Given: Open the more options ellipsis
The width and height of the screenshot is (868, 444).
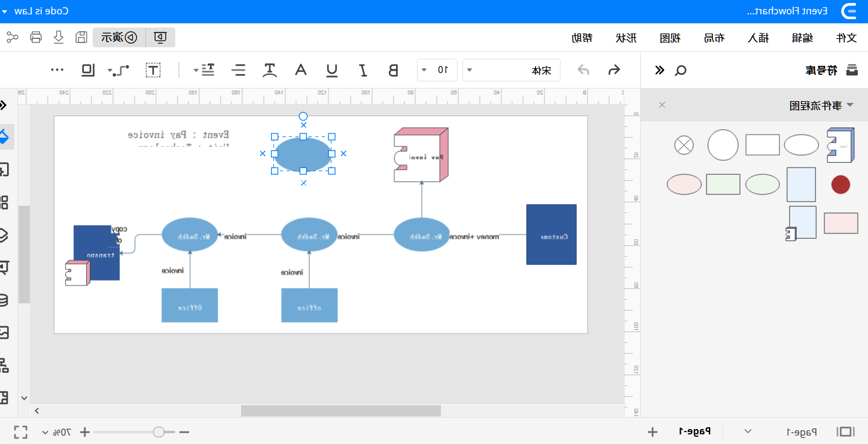Looking at the screenshot, I should [57, 70].
